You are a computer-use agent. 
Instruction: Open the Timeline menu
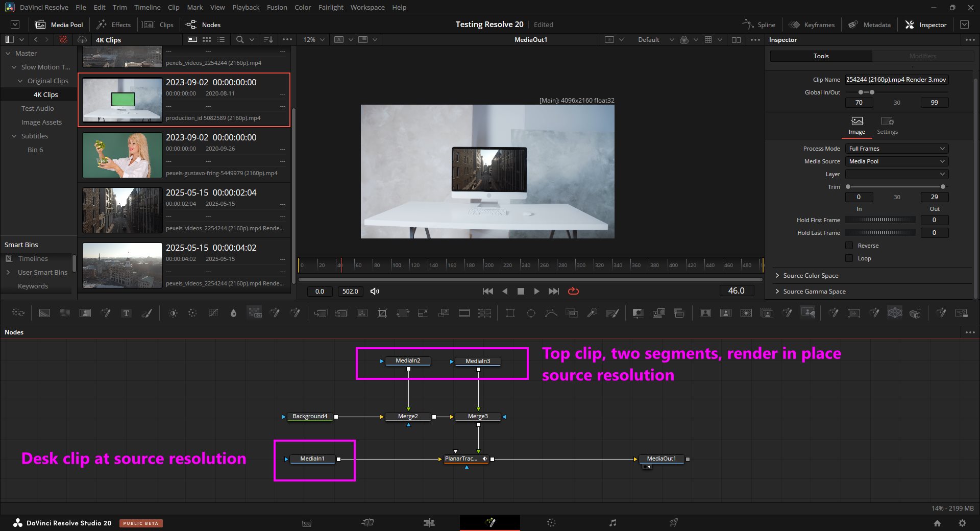147,7
